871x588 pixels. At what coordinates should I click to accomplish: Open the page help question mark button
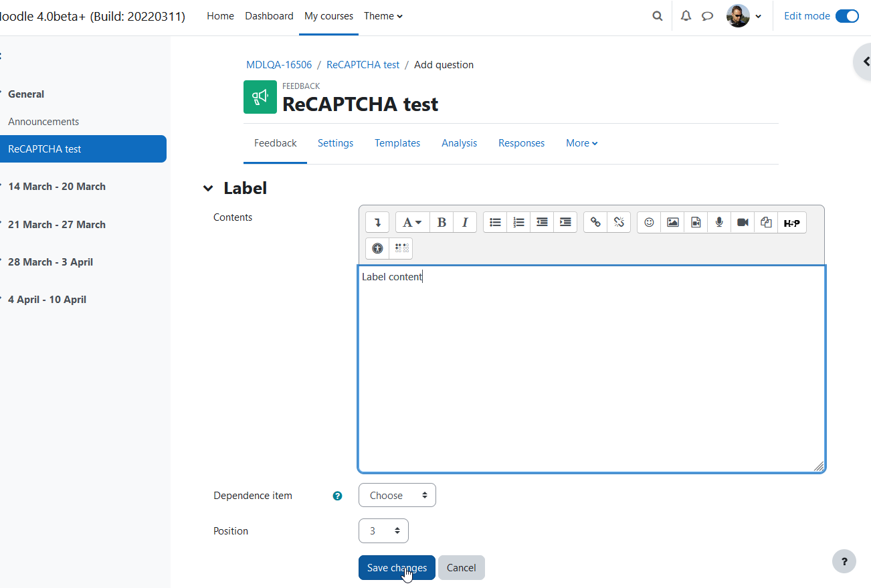click(844, 561)
